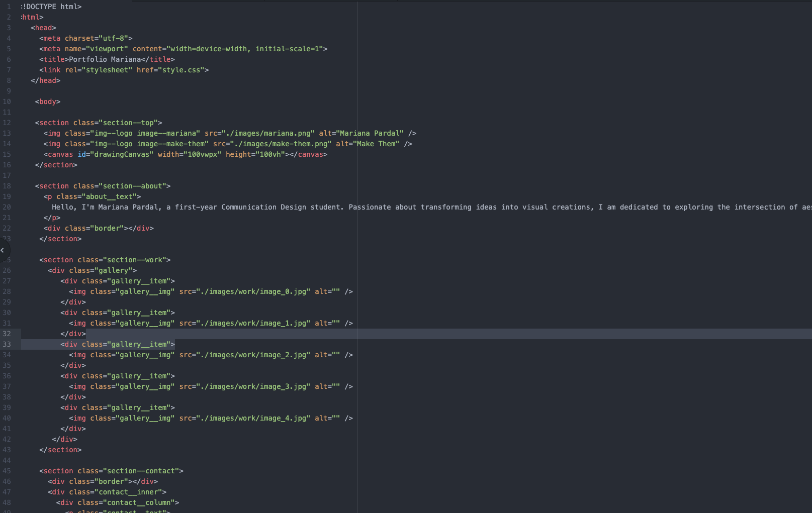Click line number 33 in the gutter
This screenshot has width=812, height=513.
click(x=7, y=344)
